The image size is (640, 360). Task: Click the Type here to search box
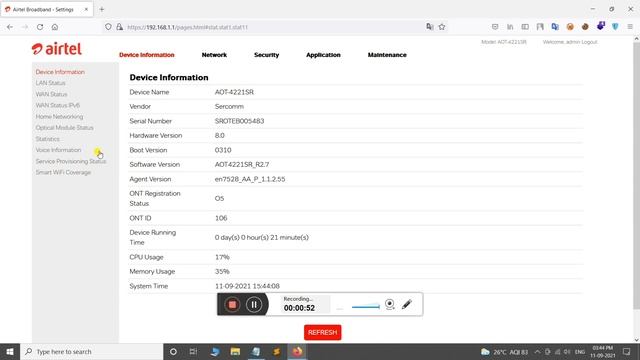(91, 351)
